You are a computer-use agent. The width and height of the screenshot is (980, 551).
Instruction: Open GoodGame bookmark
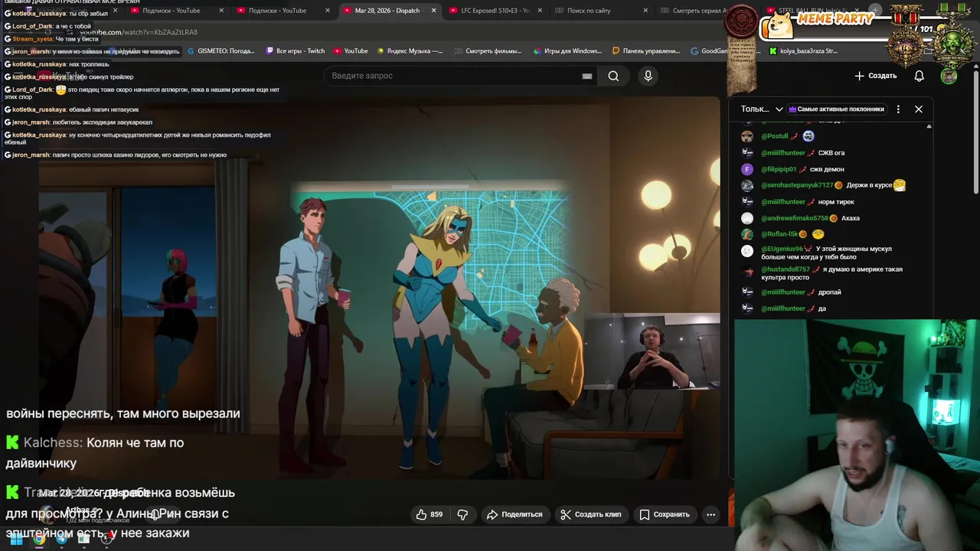710,51
